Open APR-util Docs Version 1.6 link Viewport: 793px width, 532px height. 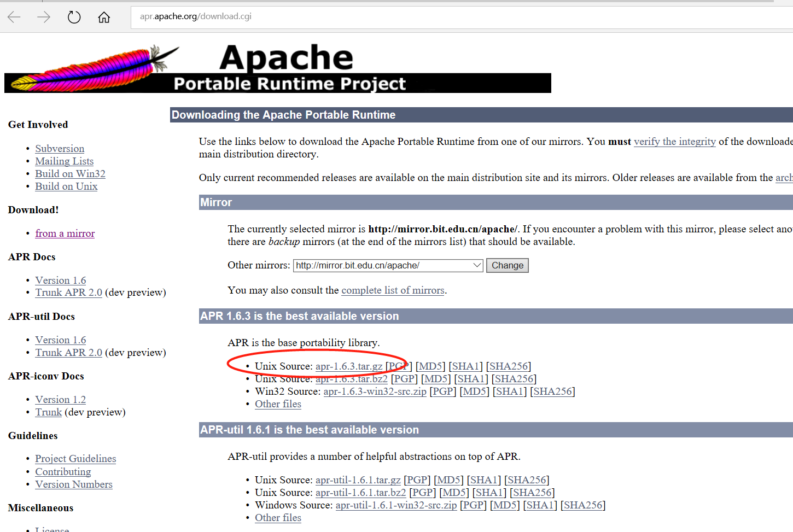point(61,340)
